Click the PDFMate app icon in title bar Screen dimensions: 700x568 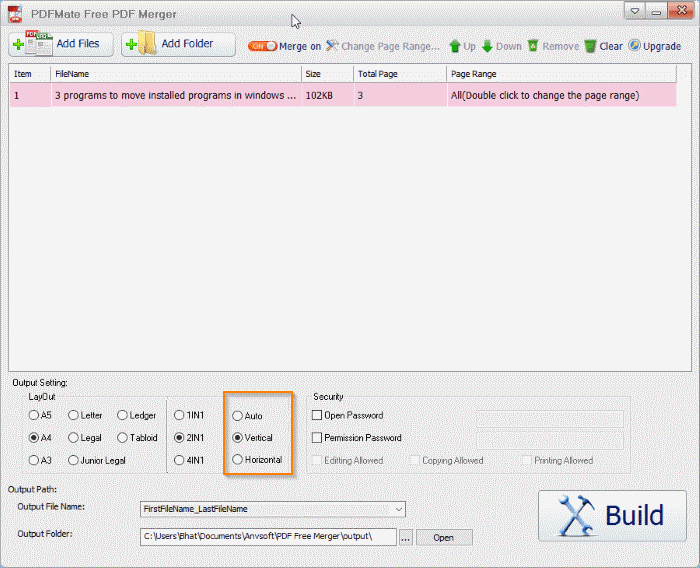[x=15, y=14]
